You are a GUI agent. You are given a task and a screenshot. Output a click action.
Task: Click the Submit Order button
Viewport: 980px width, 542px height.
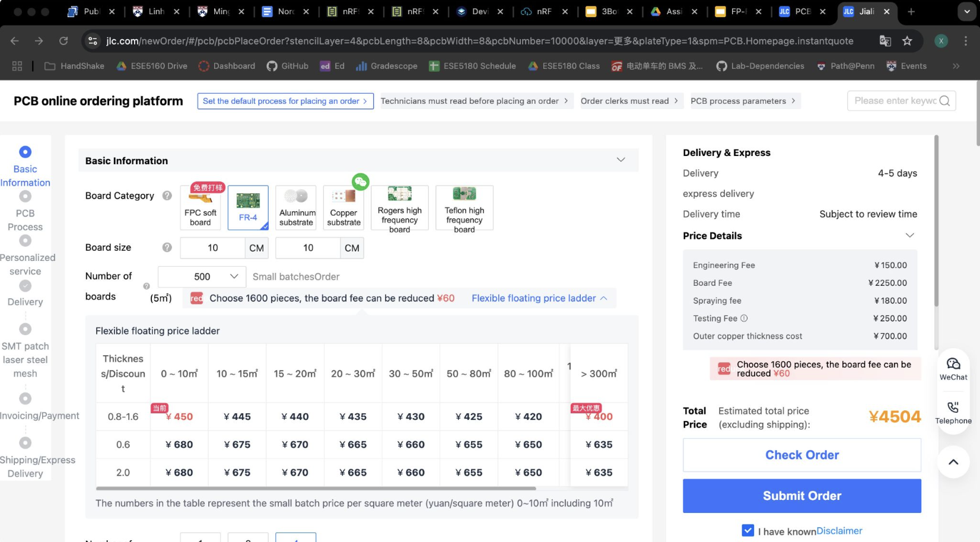click(802, 496)
